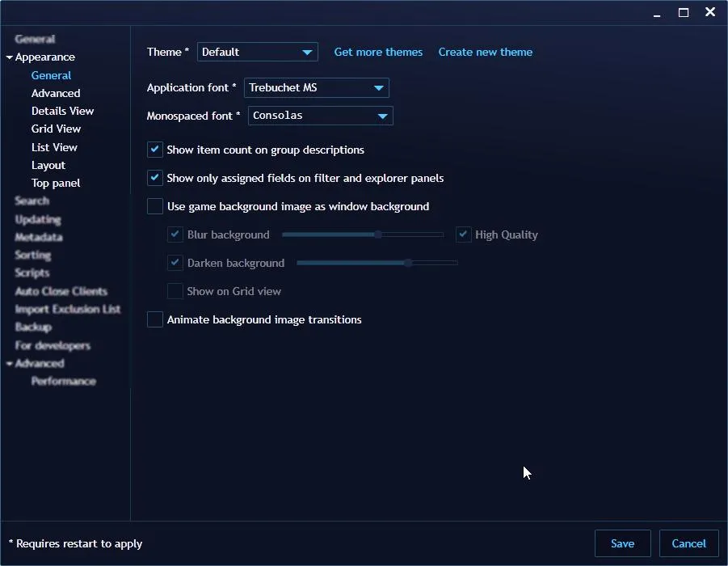The width and height of the screenshot is (728, 566).
Task: Close the settings window
Action: click(x=710, y=12)
